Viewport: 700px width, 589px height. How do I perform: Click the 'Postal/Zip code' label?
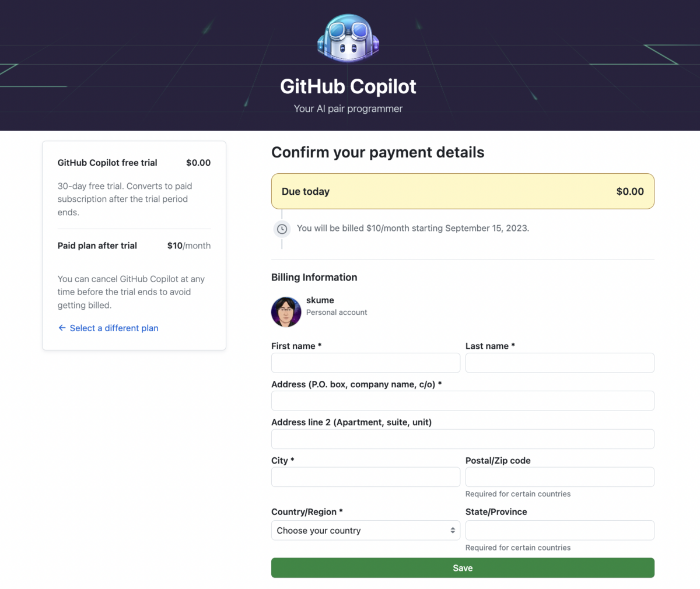[498, 461]
